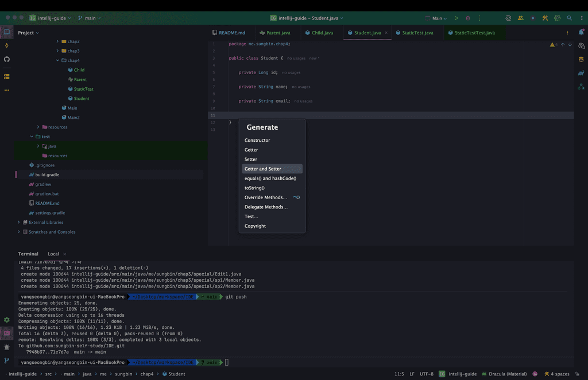Select Getter and Setter from Generate menu
588x380 pixels.
click(263, 169)
